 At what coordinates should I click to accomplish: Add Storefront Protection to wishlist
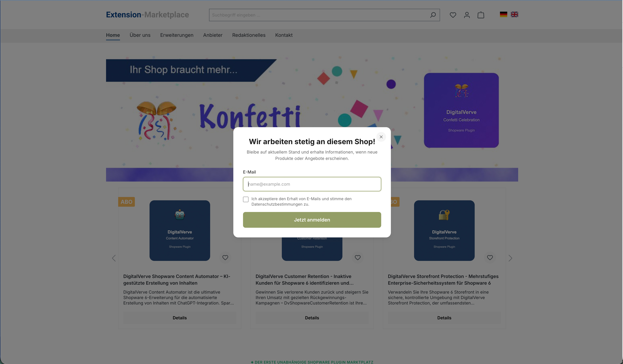click(x=490, y=258)
